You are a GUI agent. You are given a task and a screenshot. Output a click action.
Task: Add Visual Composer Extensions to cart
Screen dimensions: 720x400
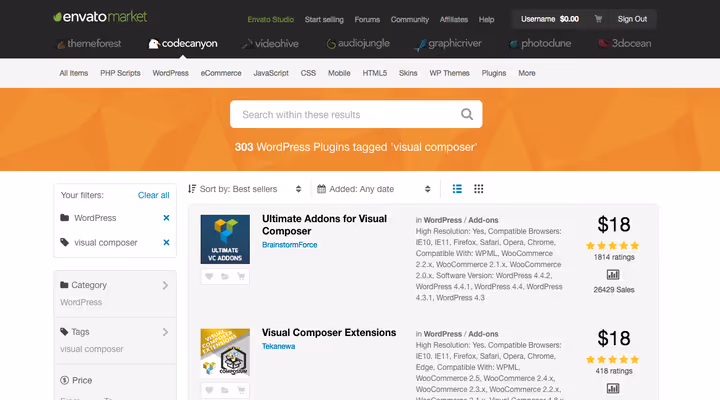point(241,390)
